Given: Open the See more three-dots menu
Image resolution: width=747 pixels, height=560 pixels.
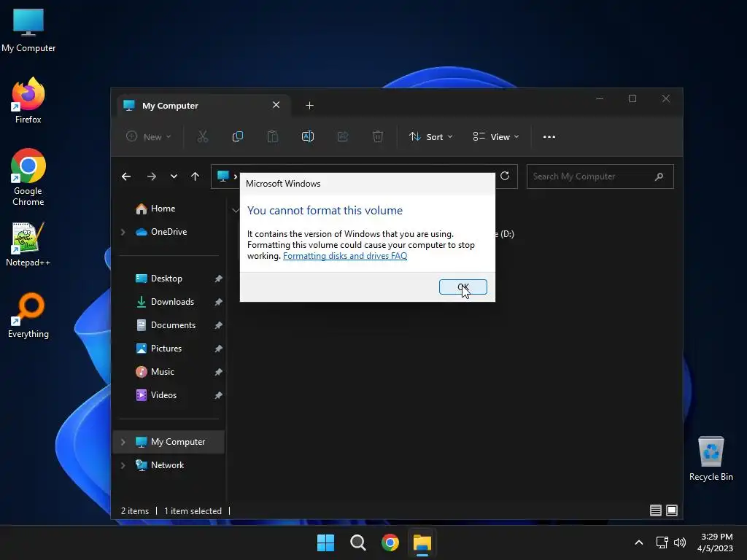Looking at the screenshot, I should 549,136.
